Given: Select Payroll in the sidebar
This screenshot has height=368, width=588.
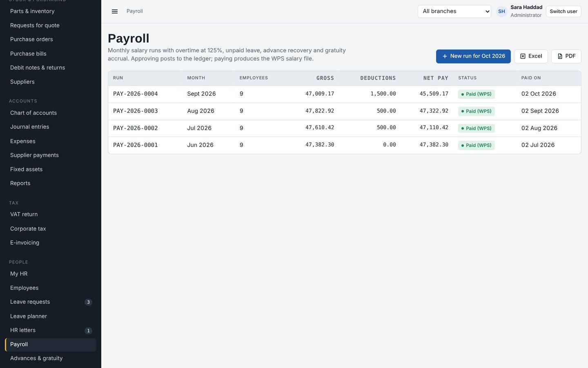Looking at the screenshot, I should [51, 344].
